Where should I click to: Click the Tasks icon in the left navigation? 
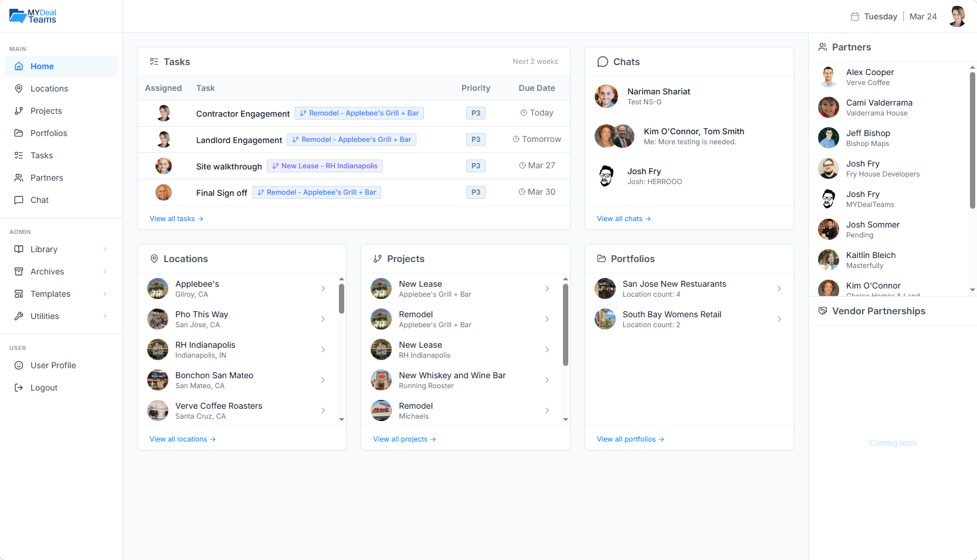tap(19, 155)
